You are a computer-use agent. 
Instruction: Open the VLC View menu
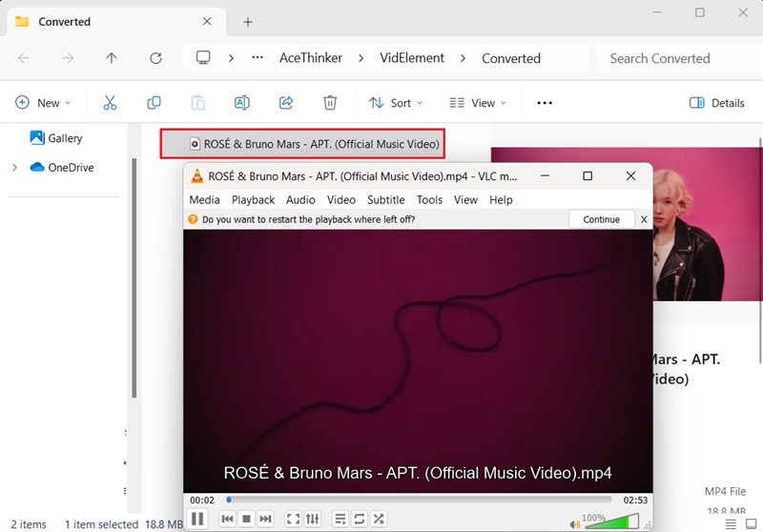pyautogui.click(x=465, y=200)
